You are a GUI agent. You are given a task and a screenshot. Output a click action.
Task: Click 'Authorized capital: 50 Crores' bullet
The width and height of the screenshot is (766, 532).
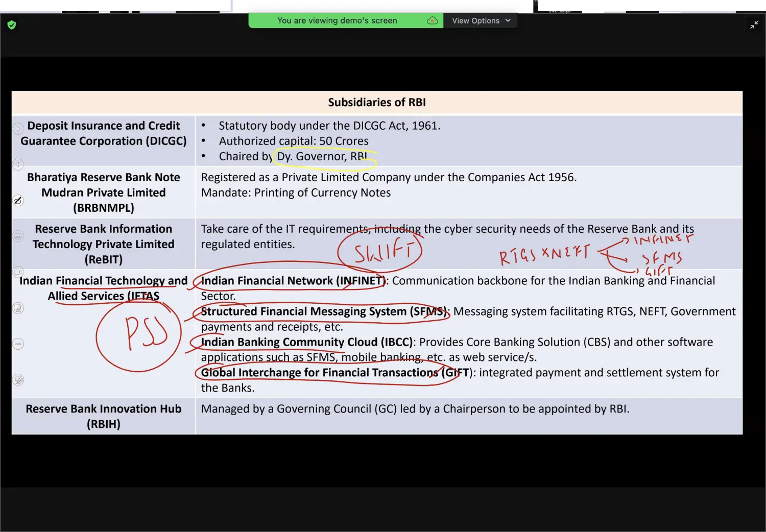294,141
